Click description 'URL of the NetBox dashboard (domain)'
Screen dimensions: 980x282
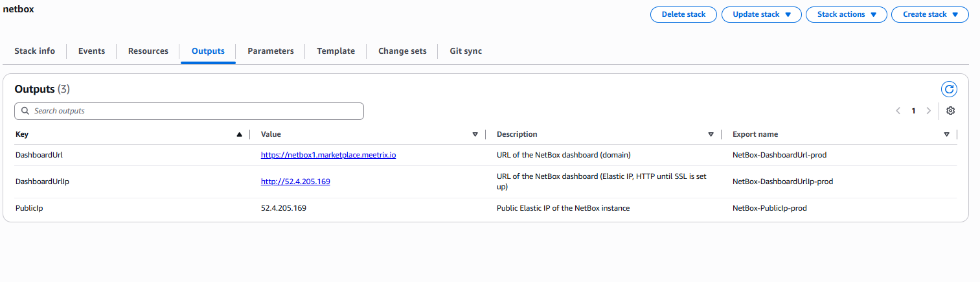pos(564,155)
